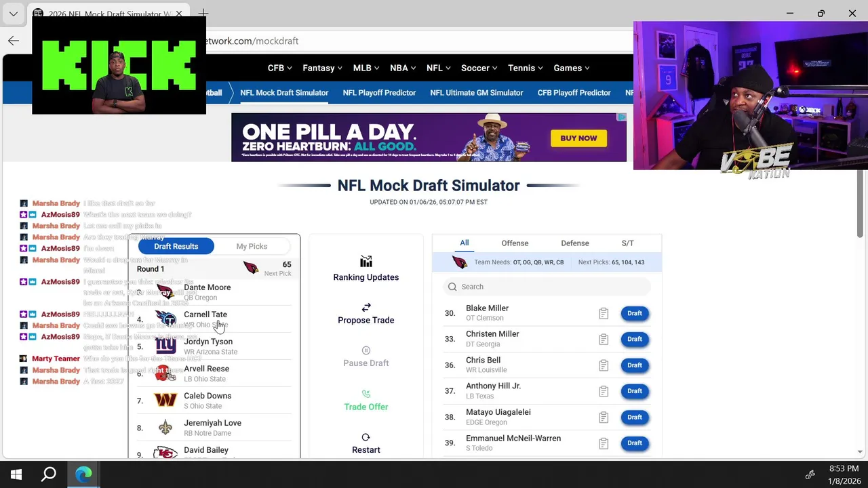Screen dimensions: 868x488
Task: Open clipboard icon for Chris Bell
Action: (604, 365)
